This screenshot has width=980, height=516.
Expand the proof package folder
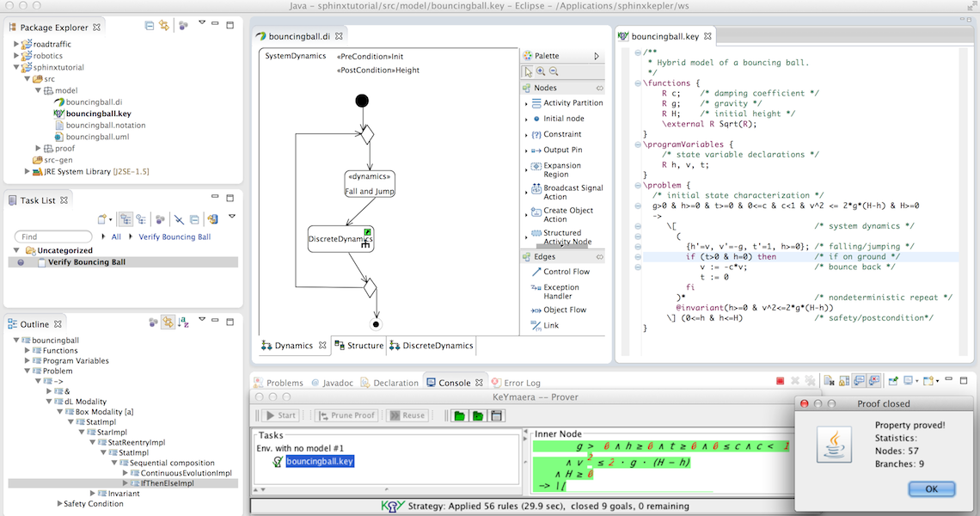(x=39, y=148)
